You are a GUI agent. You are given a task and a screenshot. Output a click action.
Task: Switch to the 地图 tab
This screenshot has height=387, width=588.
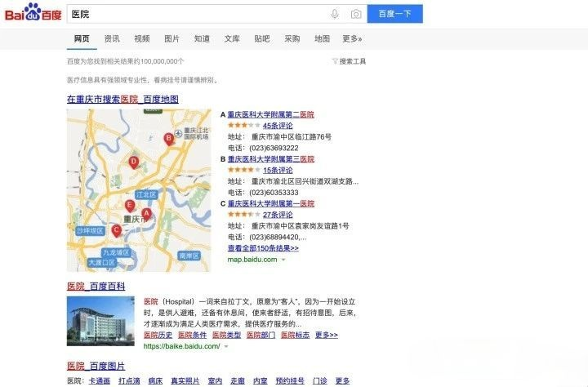[322, 38]
